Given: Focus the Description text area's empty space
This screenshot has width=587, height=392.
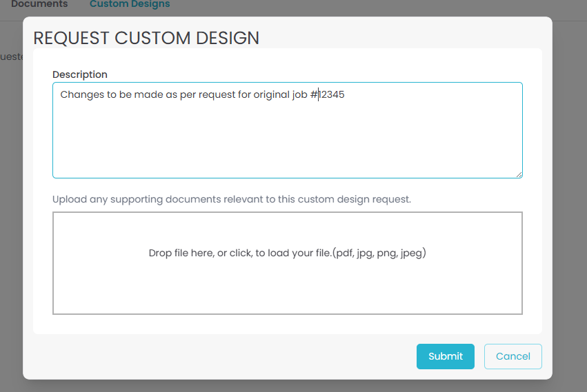Looking at the screenshot, I should 287,141.
